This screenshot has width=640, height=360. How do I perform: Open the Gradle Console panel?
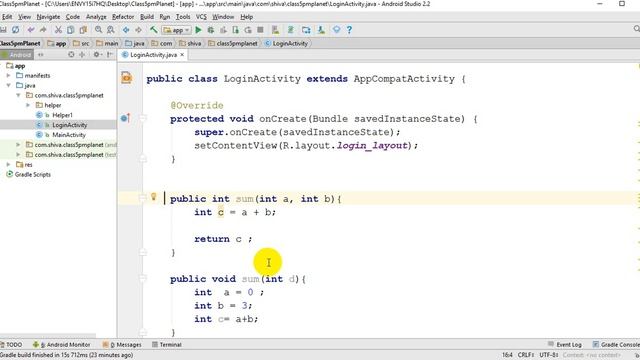coord(616,344)
